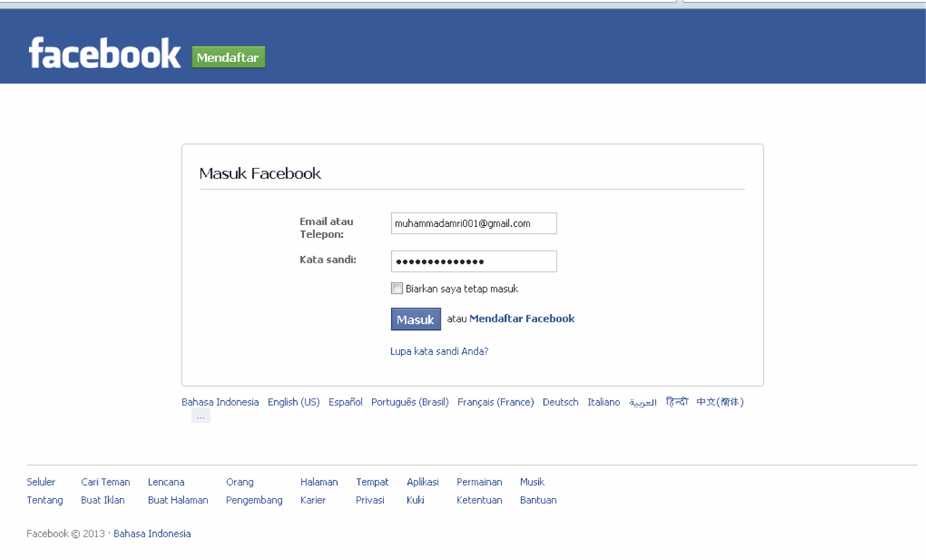Switch language to Español
Image resolution: width=926 pixels, height=560 pixels.
pos(346,402)
